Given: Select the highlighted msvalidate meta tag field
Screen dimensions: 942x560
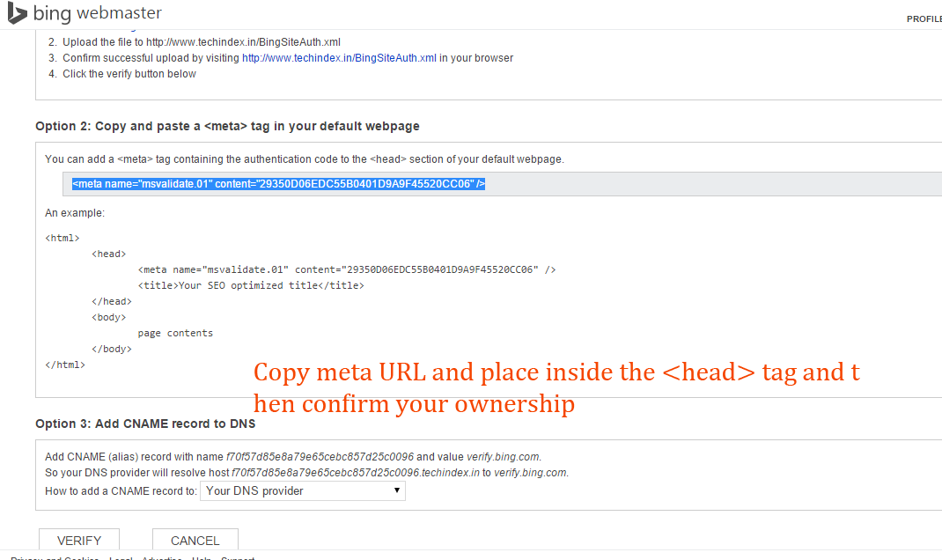Looking at the screenshot, I should pos(502,184).
